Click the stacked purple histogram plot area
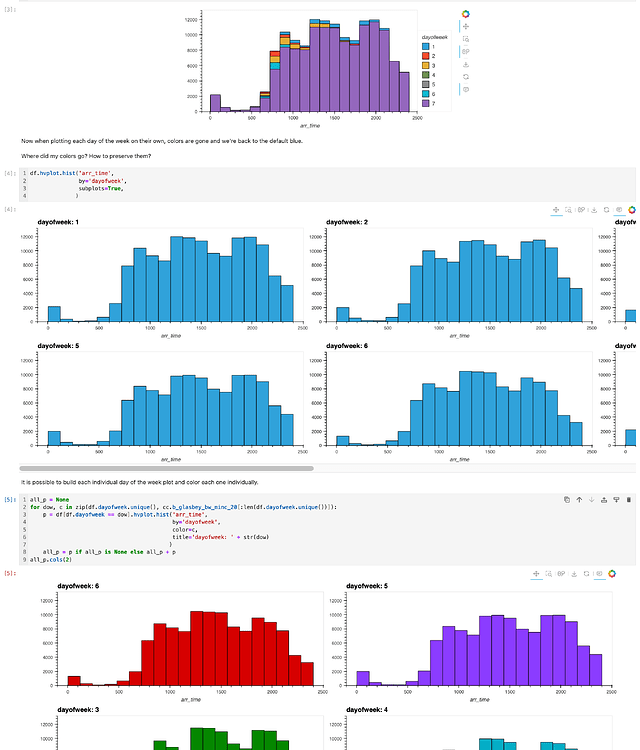Screen dimensions: 640x750 coord(309,61)
